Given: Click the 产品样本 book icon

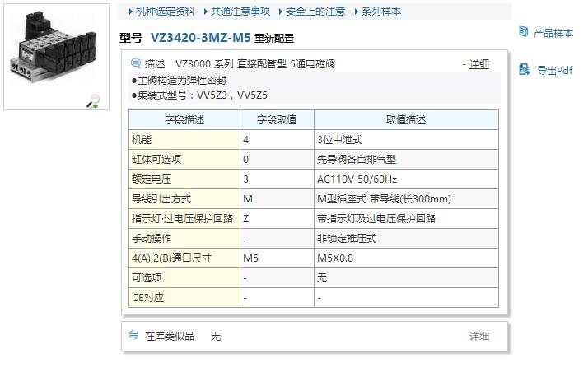Looking at the screenshot, I should coord(522,32).
